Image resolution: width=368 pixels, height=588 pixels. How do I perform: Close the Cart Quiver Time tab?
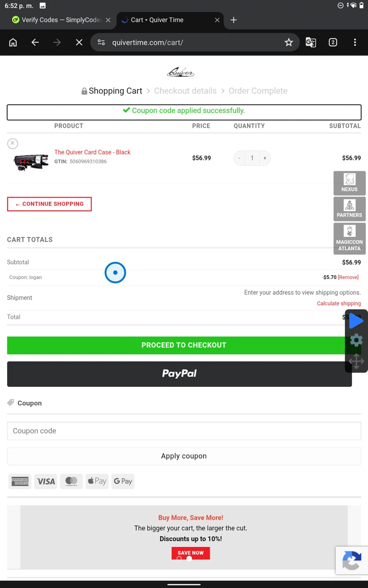(x=217, y=20)
